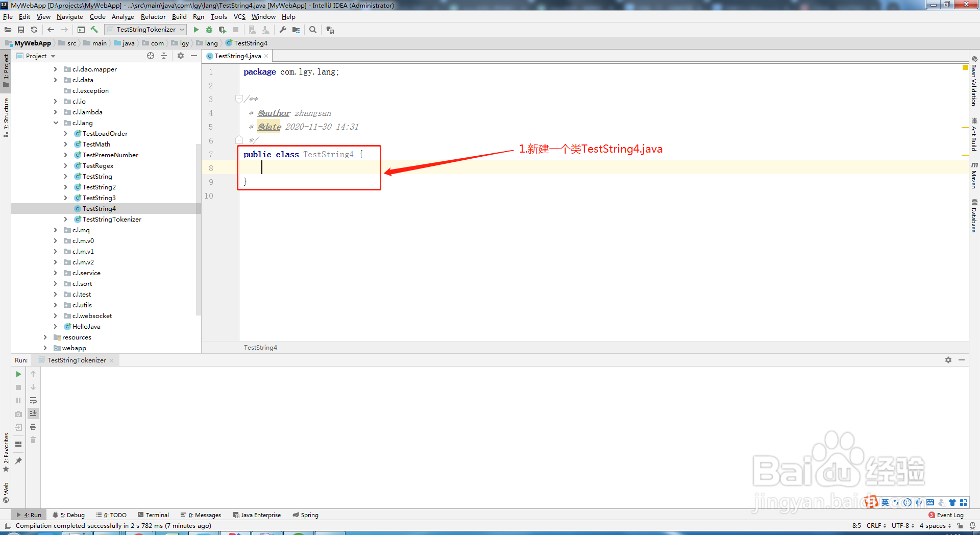
Task: Toggle the Ant Build tool window stripe
Action: pyautogui.click(x=974, y=134)
